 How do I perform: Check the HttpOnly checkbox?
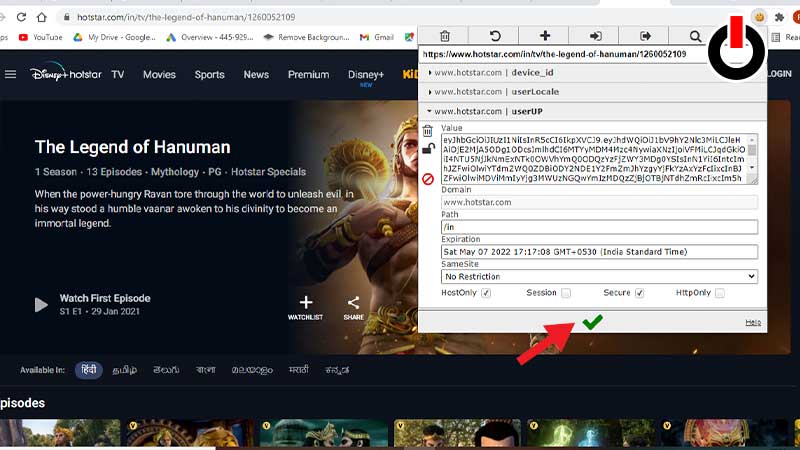coord(719,293)
